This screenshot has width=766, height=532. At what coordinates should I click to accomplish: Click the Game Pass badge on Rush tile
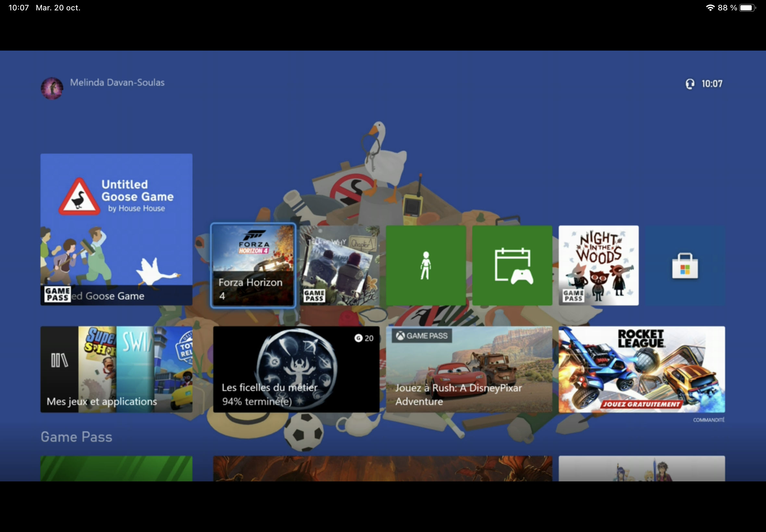422,336
